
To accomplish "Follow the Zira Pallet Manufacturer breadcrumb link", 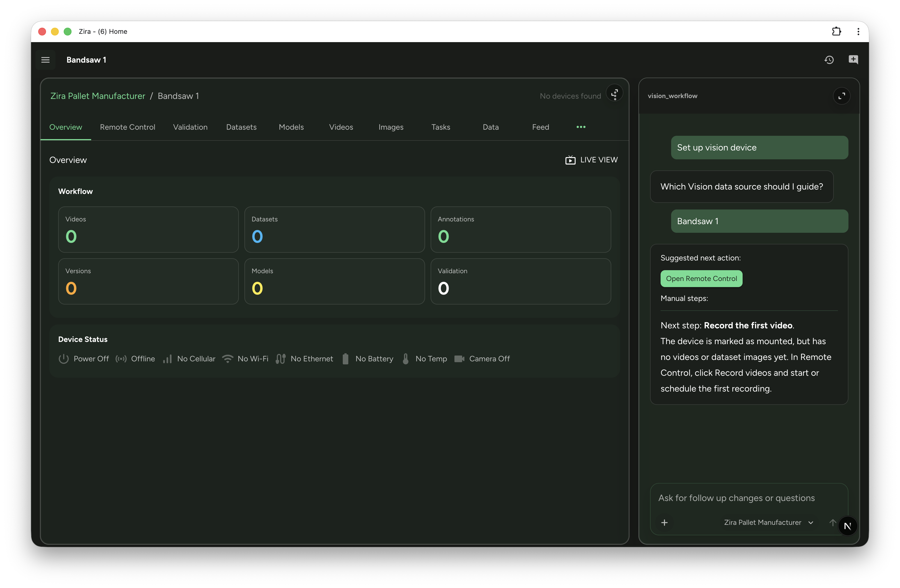I will pyautogui.click(x=98, y=96).
